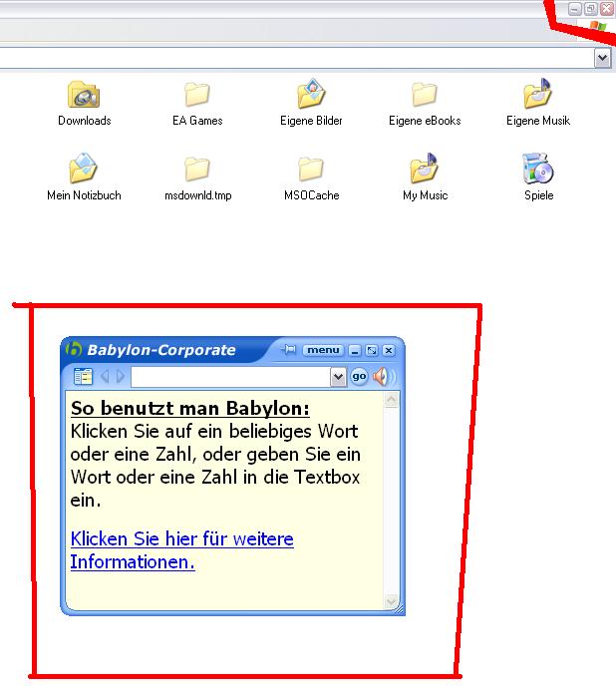Click the Explorer address bar field
This screenshot has height=694, width=616.
click(x=296, y=58)
